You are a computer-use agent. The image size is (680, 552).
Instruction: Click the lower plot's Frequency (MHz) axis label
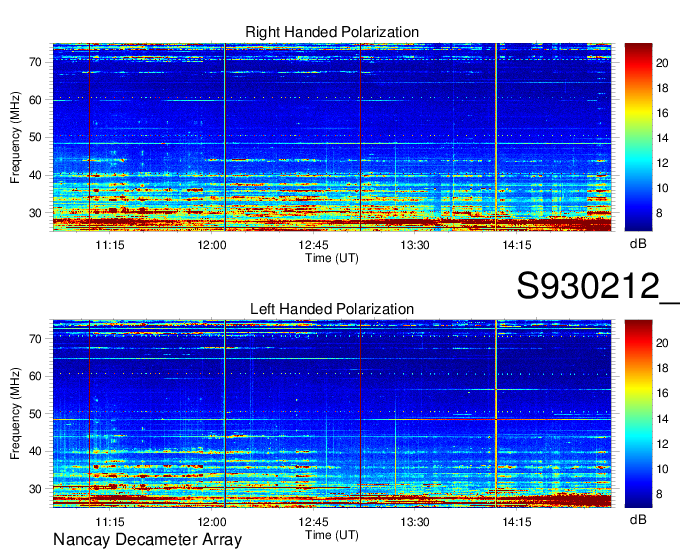(x=15, y=414)
